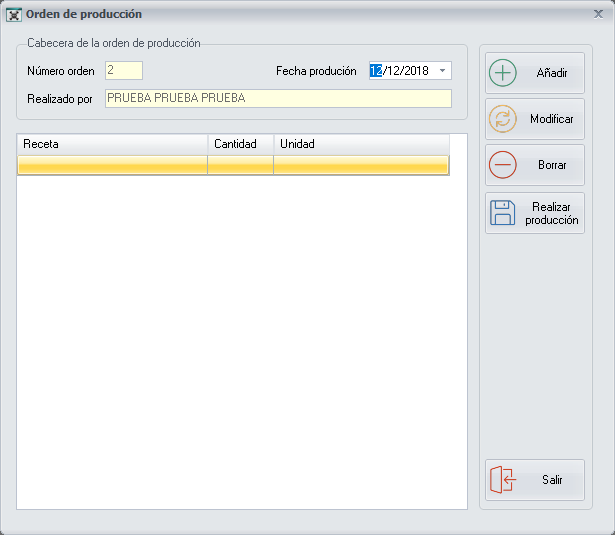The height and width of the screenshot is (535, 615).
Task: Sort by the Receta column header
Action: coord(112,144)
